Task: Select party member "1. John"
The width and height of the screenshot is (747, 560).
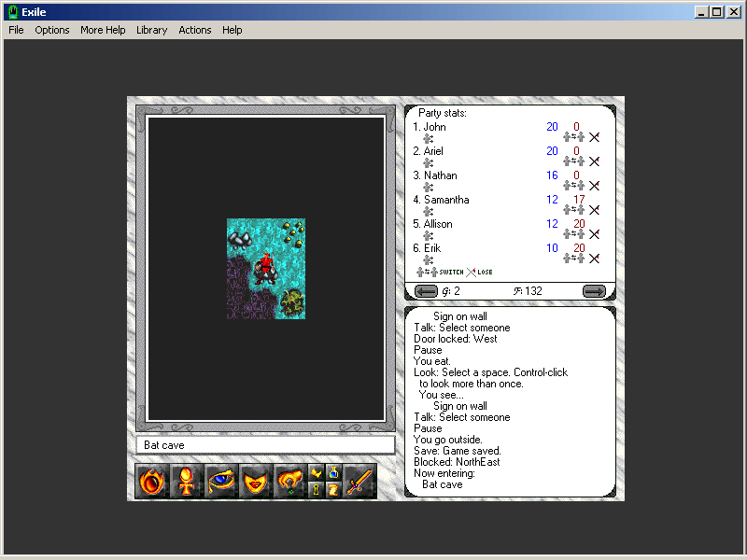Action: (x=430, y=127)
